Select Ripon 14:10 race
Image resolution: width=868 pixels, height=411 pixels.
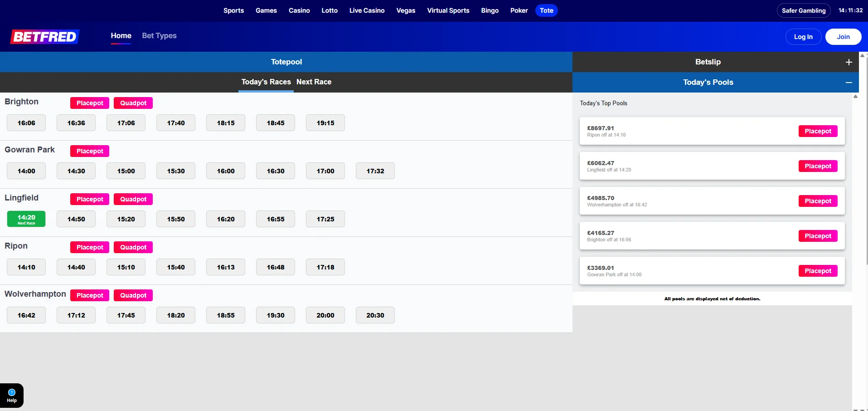[x=26, y=267]
